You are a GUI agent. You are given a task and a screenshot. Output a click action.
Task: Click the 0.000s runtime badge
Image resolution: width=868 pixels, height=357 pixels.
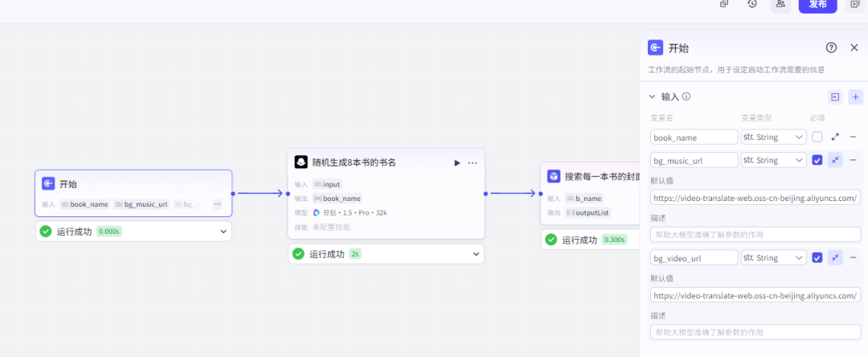click(x=109, y=232)
